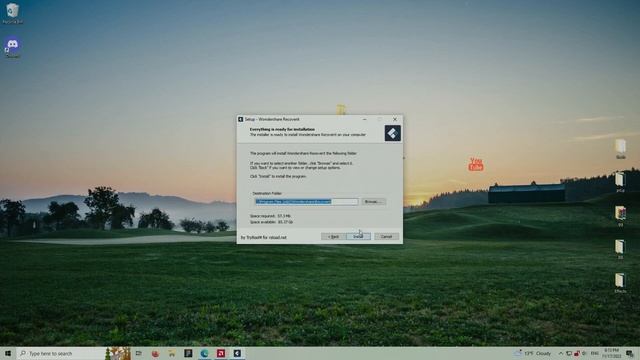The width and height of the screenshot is (640, 360).
Task: Select the Effects folder on the desktop
Action: coord(620,282)
